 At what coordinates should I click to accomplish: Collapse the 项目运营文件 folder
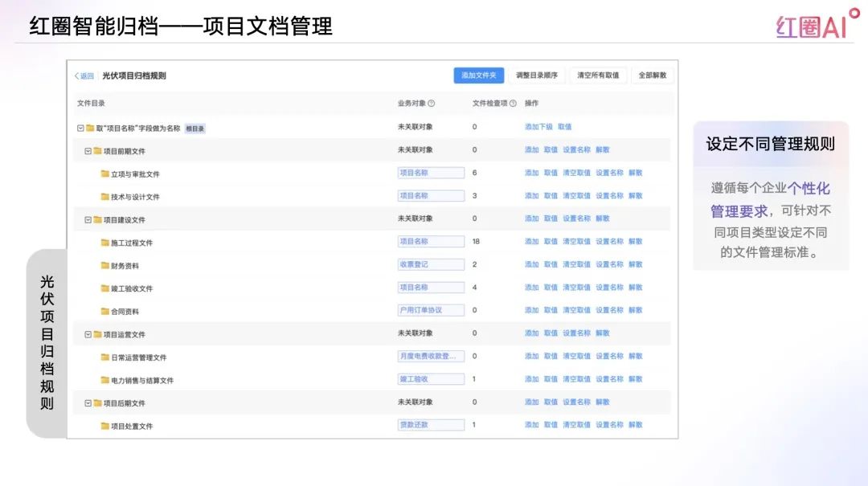[88, 334]
